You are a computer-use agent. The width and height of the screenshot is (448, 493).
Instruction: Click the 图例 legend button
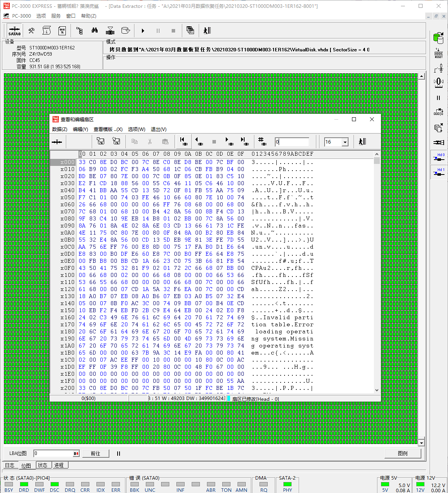[403, 453]
